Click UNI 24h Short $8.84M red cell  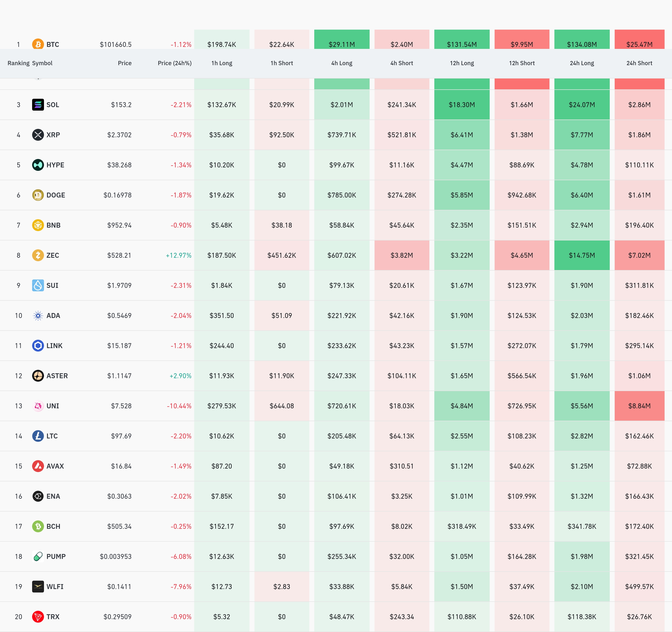click(639, 406)
